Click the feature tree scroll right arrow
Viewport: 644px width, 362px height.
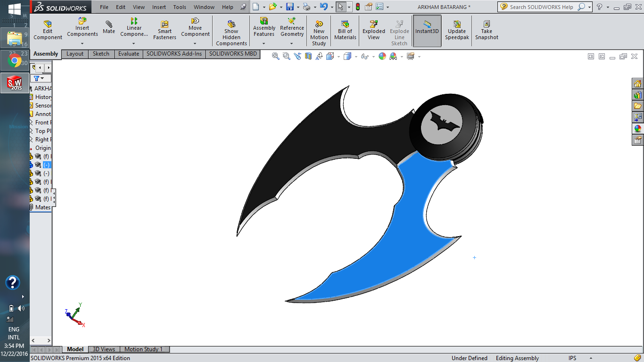pos(49,340)
